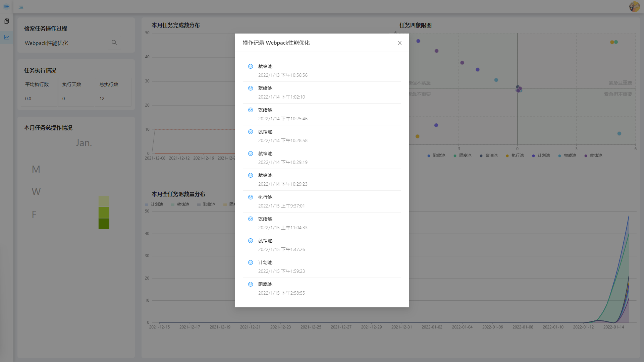
Task: Click the 2022/1/13 下午10:56:56 timestamp entry
Action: (x=282, y=75)
